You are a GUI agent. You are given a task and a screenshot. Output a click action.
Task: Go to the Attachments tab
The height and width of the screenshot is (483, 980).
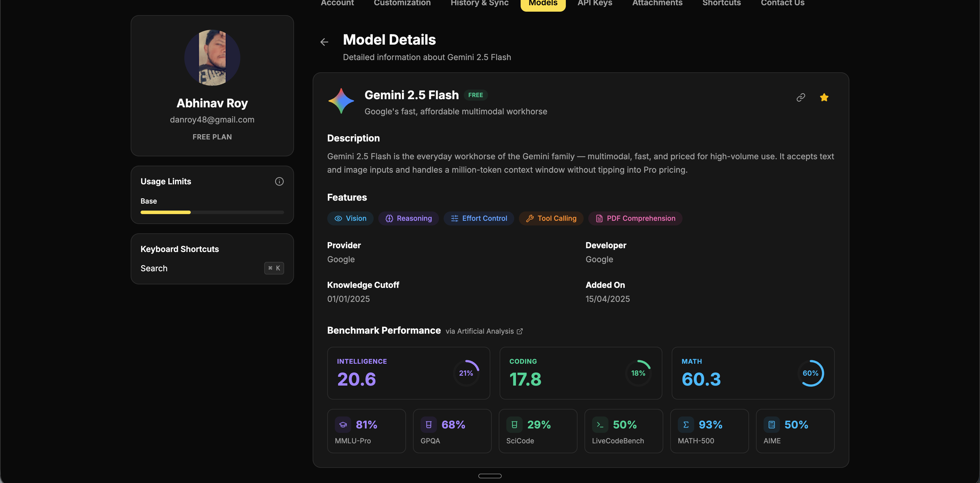pyautogui.click(x=657, y=3)
